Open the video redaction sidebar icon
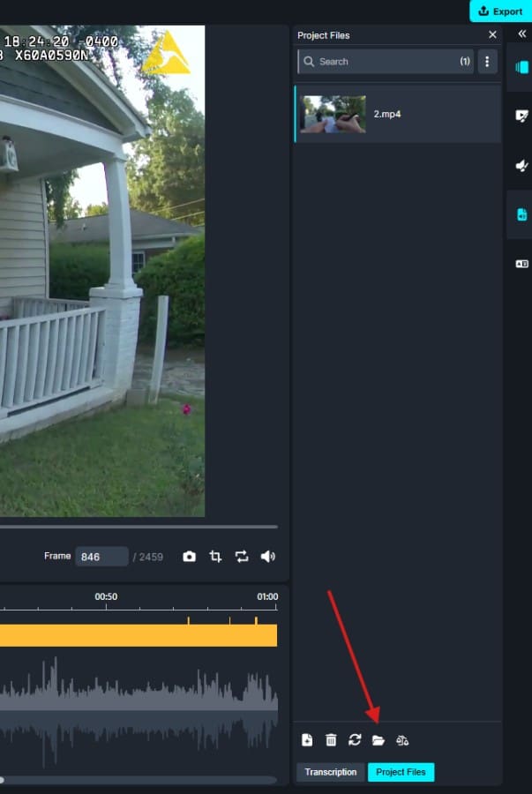This screenshot has height=794, width=532. click(521, 116)
